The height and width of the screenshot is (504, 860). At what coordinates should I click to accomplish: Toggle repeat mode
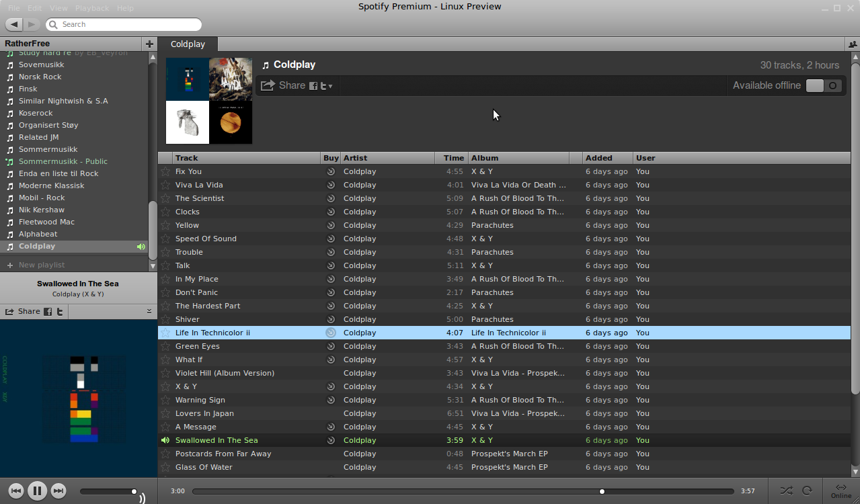tap(808, 491)
